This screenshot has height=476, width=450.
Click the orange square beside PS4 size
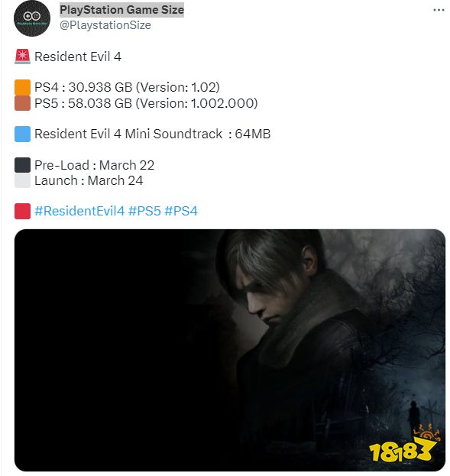[x=22, y=87]
